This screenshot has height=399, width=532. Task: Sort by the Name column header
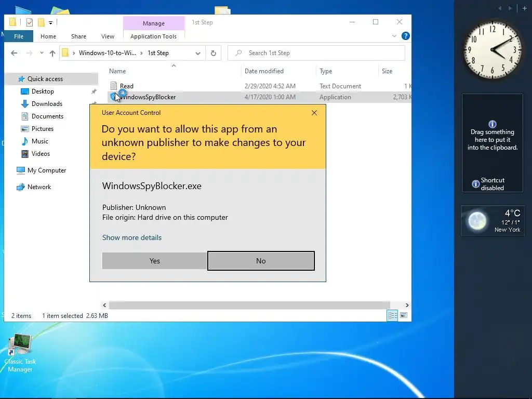tap(117, 71)
